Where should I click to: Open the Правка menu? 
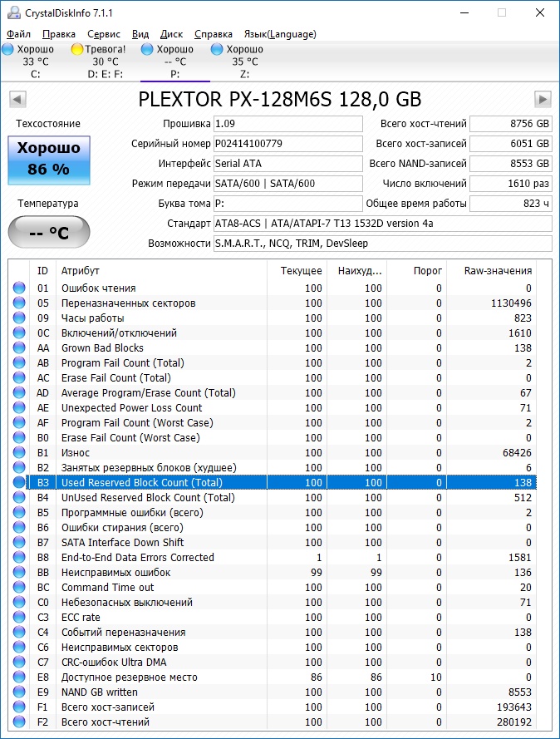[59, 34]
